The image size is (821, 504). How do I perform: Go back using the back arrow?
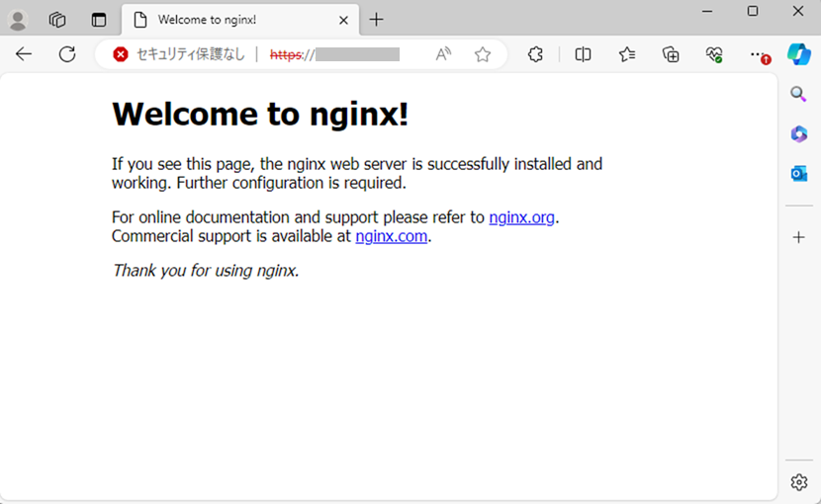[x=24, y=54]
